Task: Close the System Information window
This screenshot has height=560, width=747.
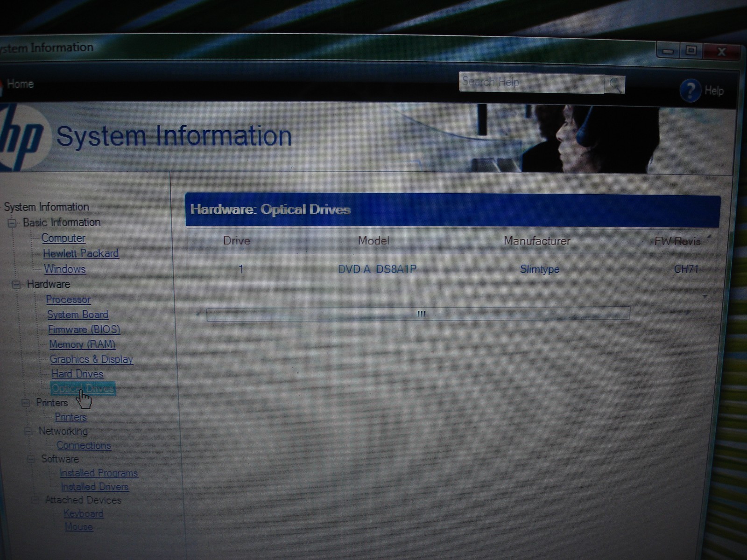Action: 721,51
